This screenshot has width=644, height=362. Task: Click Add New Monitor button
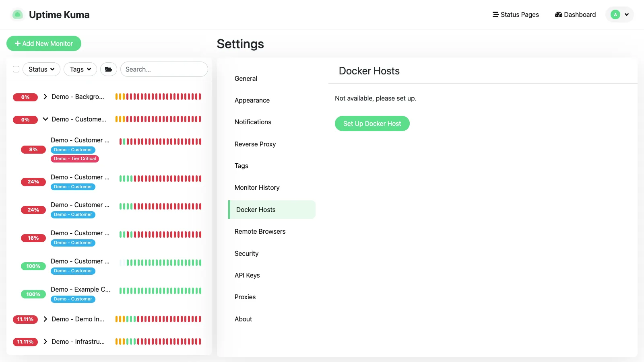[x=44, y=43]
